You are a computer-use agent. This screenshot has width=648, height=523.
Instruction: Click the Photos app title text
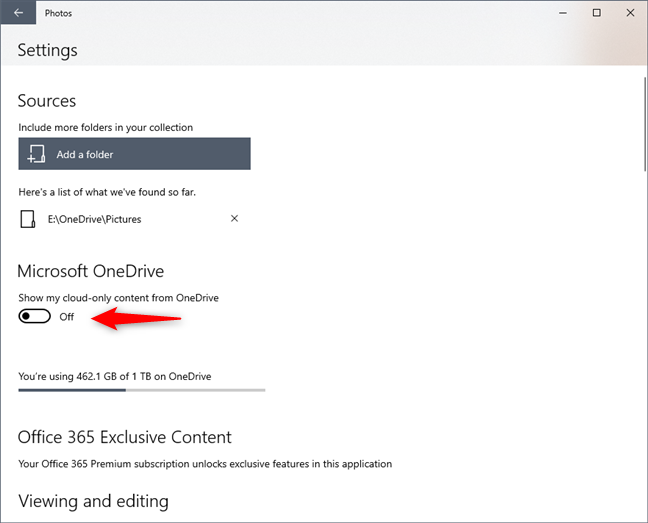coord(58,13)
